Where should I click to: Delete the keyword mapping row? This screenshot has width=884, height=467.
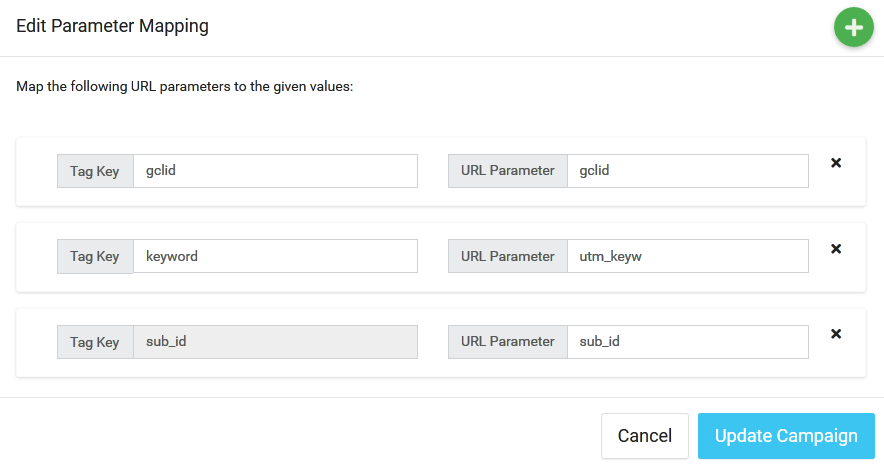tap(836, 249)
